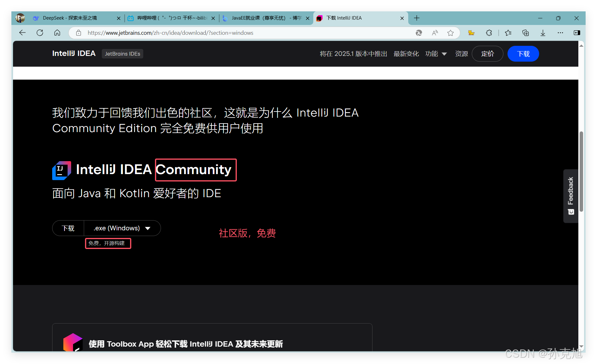Viewport: 597px width, 364px height.
Task: Click the 免费，开源构建 label
Action: [107, 243]
